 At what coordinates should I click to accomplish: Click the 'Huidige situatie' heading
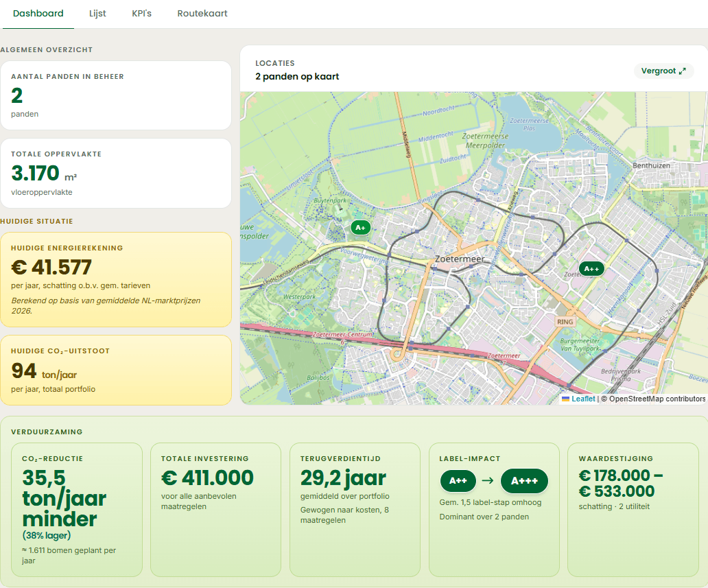point(36,222)
